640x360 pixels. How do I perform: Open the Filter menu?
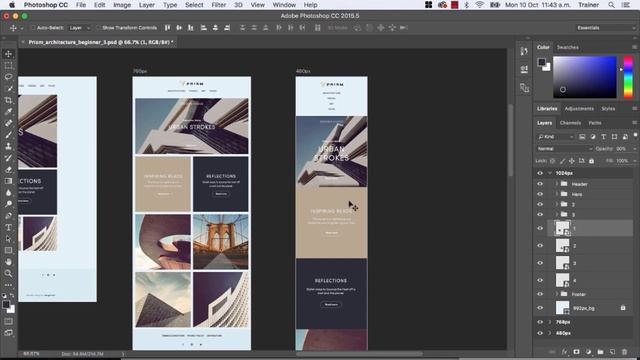[x=219, y=5]
